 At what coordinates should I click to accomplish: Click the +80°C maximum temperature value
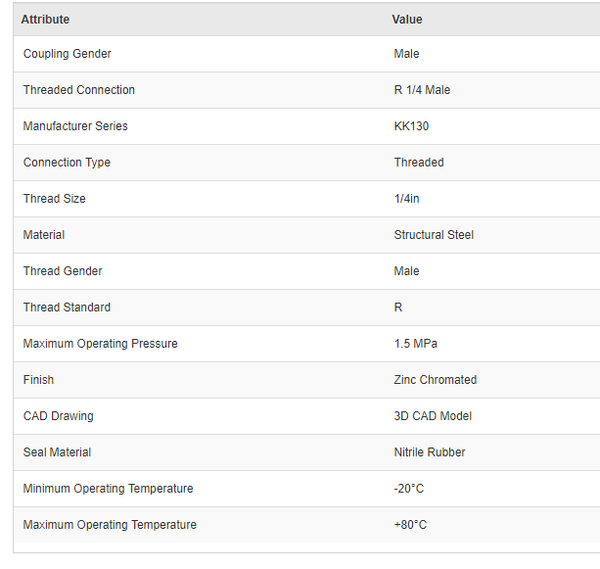coord(410,525)
